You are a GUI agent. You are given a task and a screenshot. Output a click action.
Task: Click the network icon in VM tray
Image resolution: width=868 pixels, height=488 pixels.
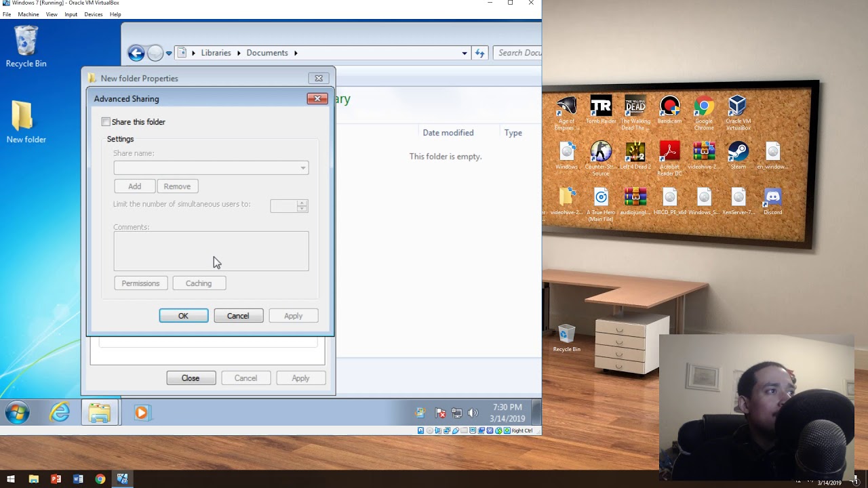(457, 413)
